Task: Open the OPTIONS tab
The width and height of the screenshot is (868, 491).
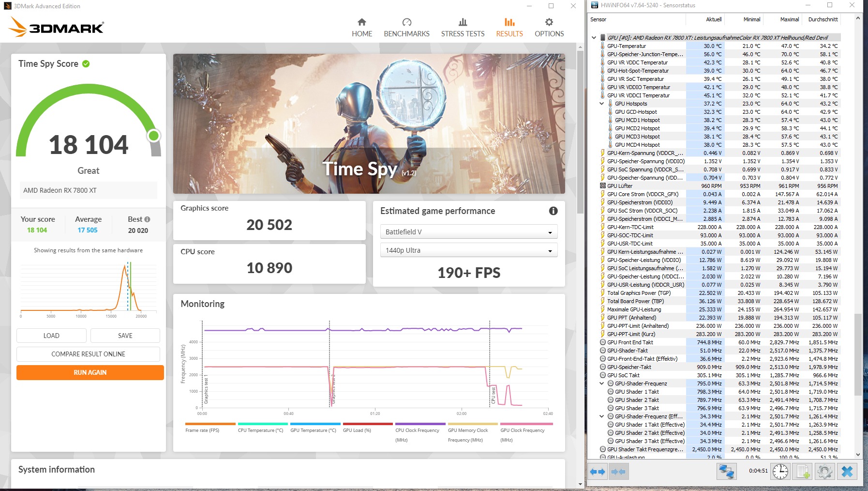Action: click(x=549, y=28)
